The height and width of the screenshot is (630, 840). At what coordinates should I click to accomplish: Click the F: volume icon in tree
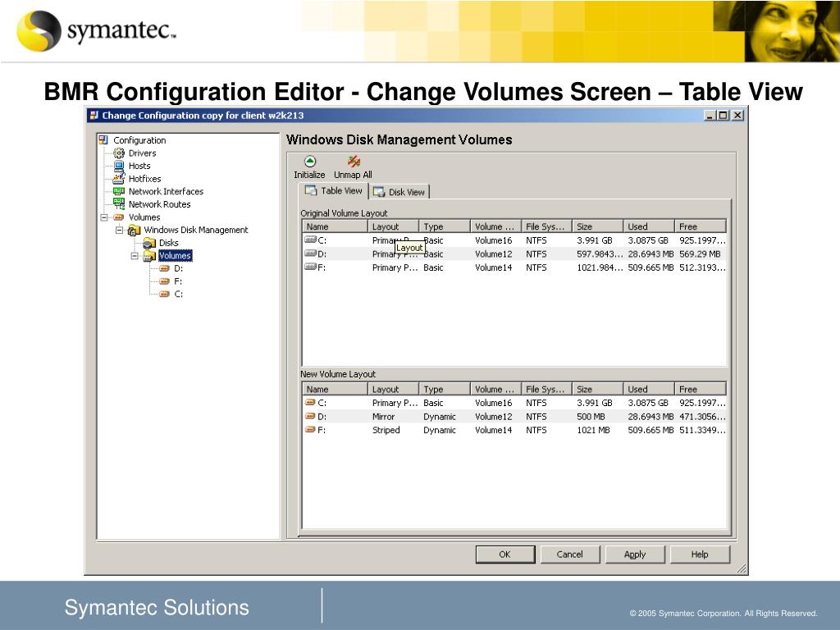[164, 281]
